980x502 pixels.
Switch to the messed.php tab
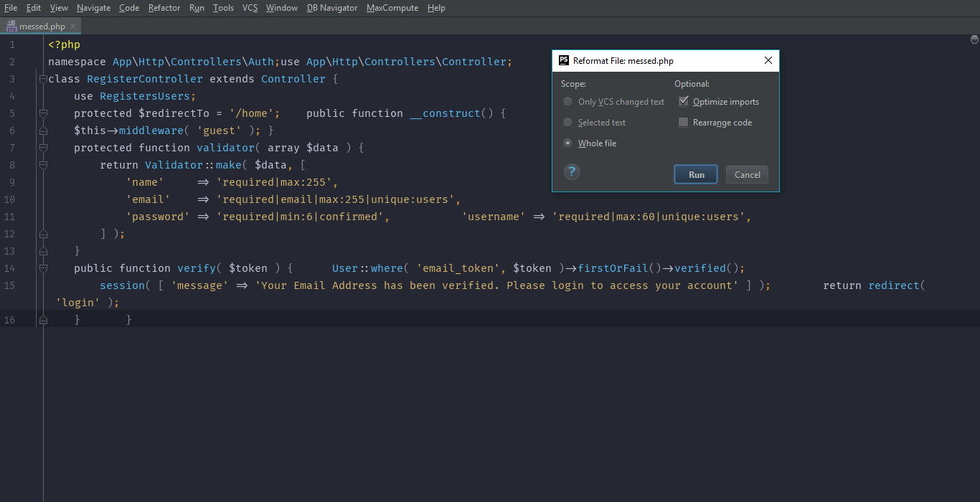pos(42,27)
